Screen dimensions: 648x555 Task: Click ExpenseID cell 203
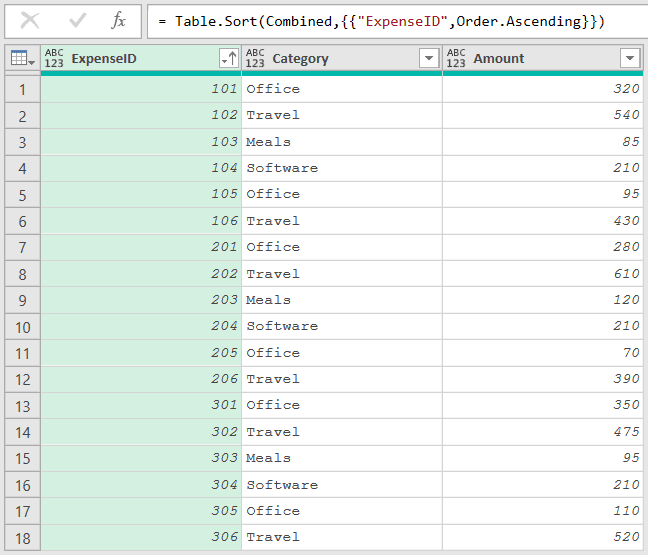pyautogui.click(x=141, y=300)
